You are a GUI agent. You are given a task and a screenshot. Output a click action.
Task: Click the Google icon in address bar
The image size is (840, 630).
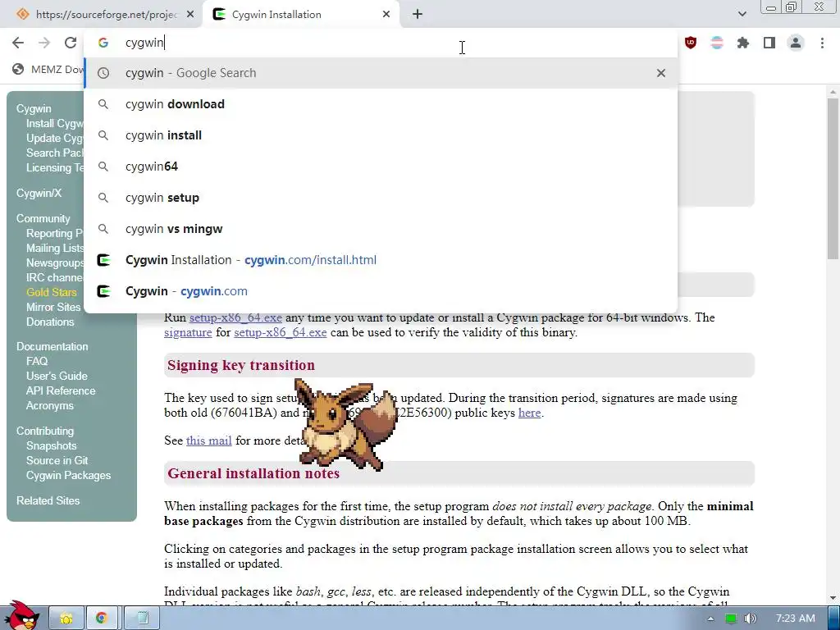click(x=103, y=43)
